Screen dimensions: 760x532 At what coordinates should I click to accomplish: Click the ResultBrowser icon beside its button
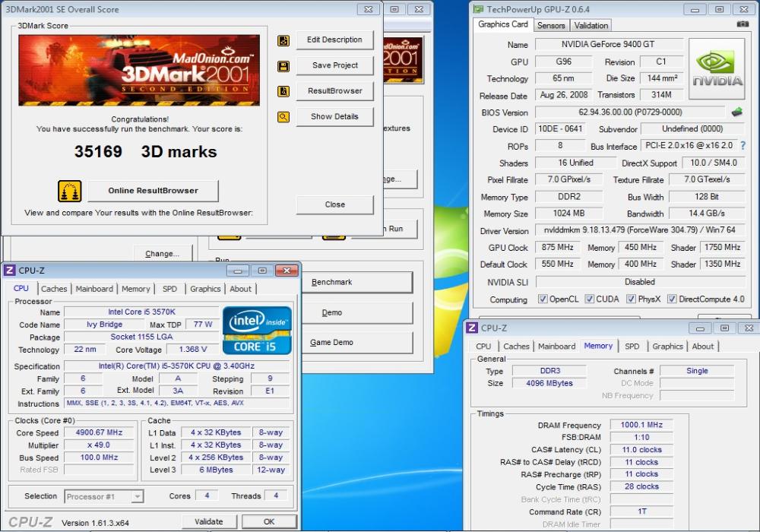[283, 91]
